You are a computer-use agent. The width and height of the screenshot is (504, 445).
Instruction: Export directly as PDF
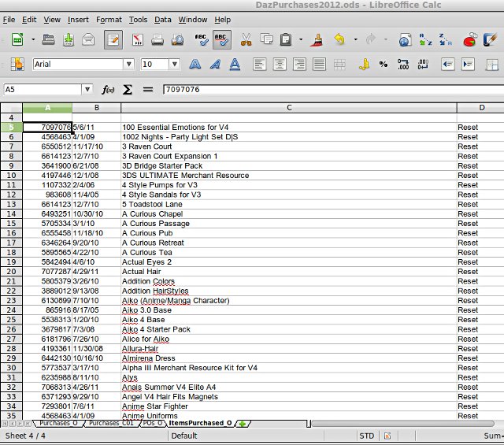point(138,40)
